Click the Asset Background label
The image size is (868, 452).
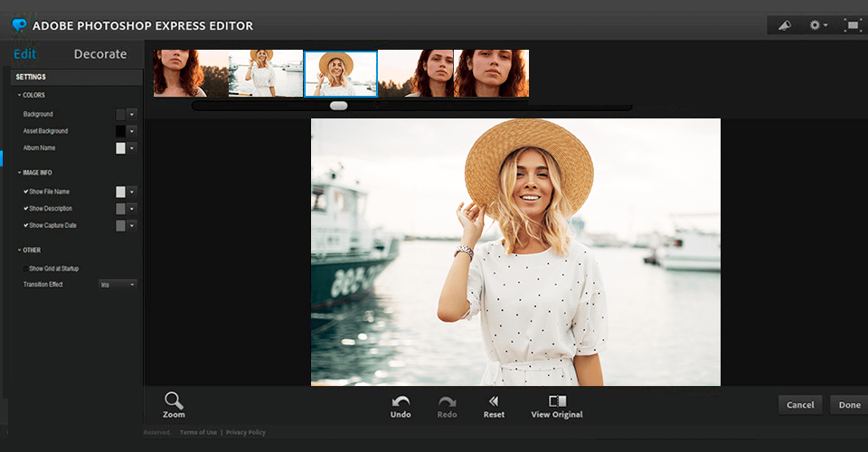pyautogui.click(x=45, y=131)
